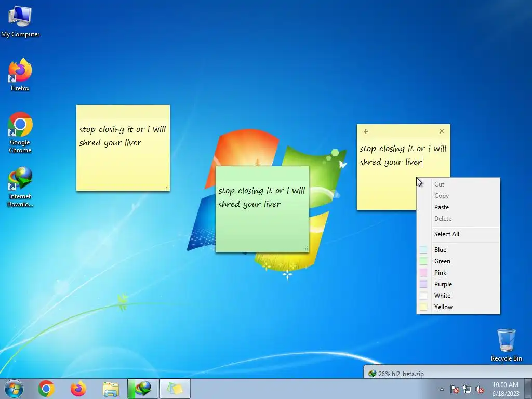The height and width of the screenshot is (399, 532).
Task: Choose Copy in the context menu
Action: [458, 196]
